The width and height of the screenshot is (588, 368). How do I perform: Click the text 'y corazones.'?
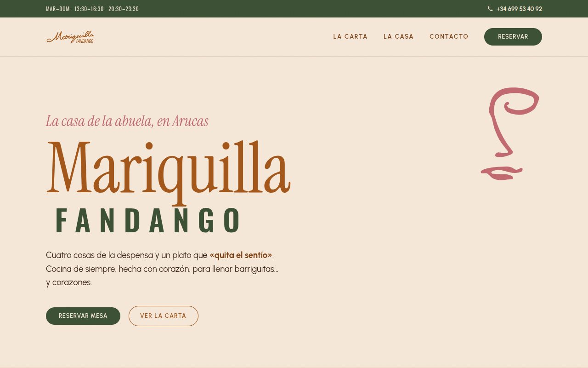69,282
